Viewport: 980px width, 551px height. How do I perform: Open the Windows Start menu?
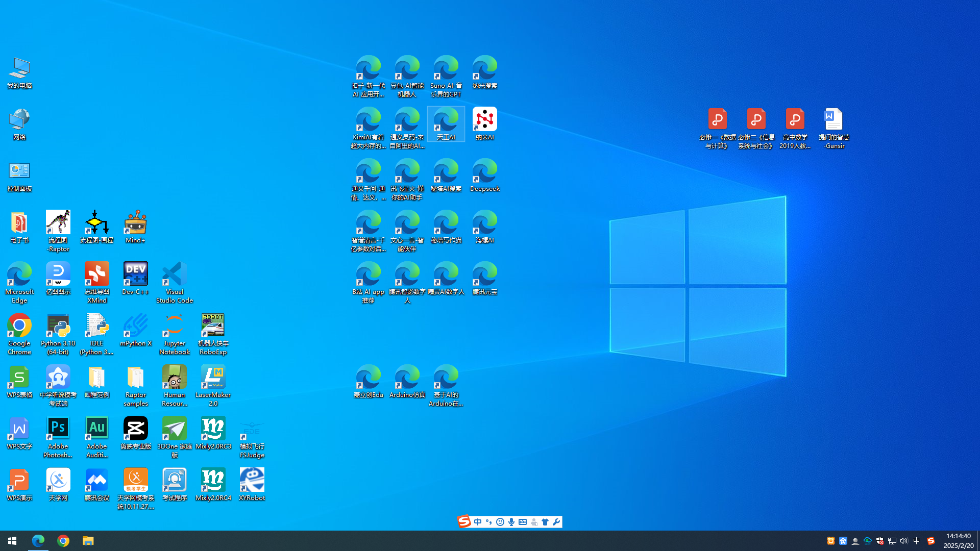coord(12,541)
